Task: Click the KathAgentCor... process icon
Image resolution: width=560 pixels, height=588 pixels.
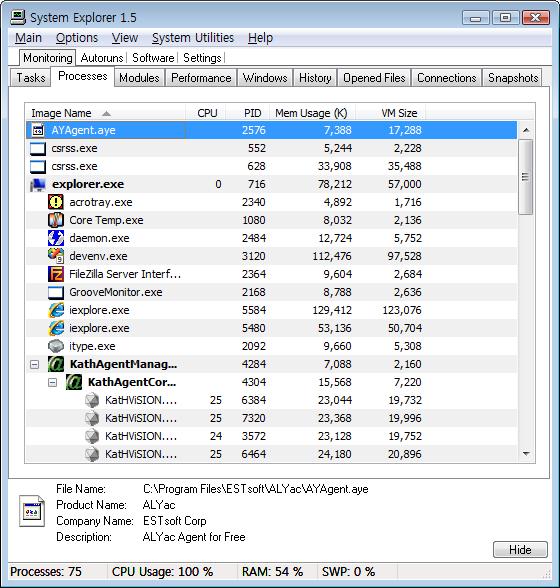Action: [74, 382]
